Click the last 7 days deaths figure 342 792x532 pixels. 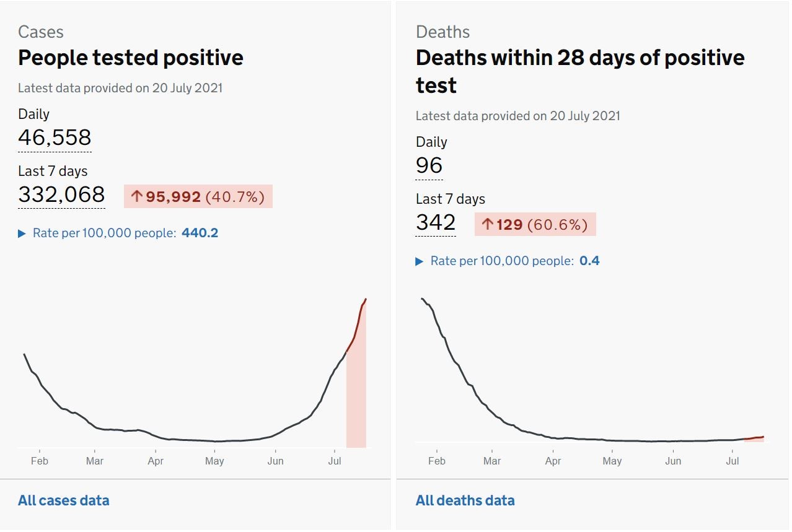436,222
